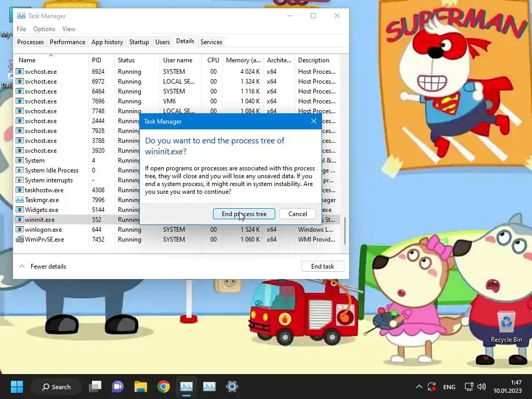
Task: Select svchost.exe icon with PID 7696
Action: click(20, 101)
